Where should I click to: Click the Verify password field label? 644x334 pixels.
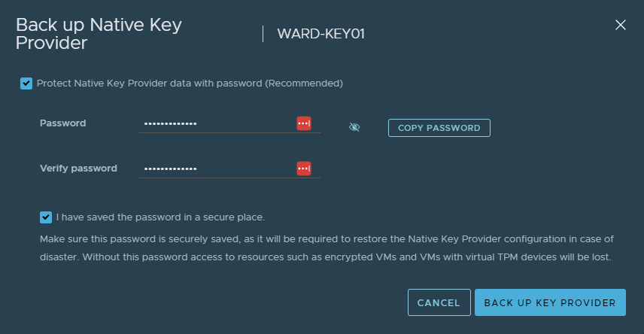click(x=78, y=169)
